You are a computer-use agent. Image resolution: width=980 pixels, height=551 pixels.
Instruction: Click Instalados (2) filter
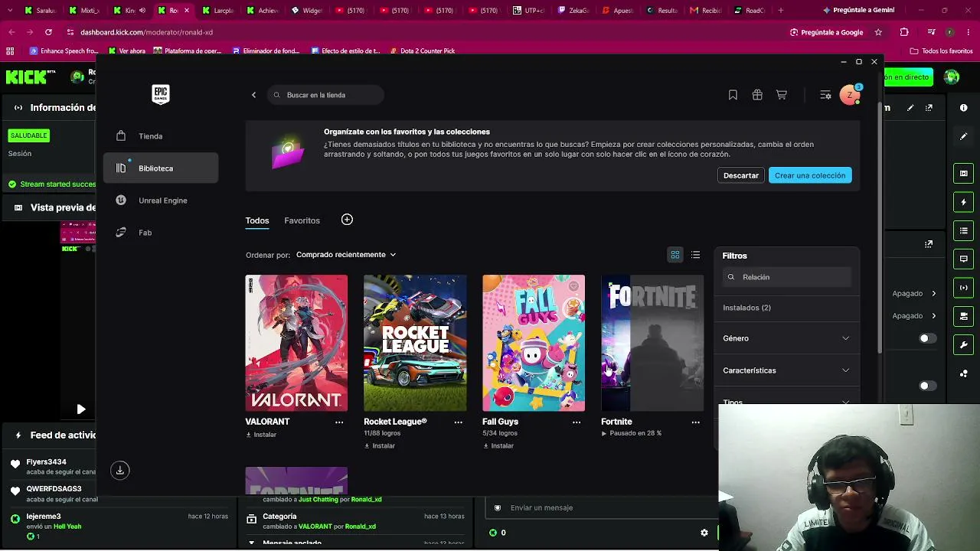point(747,308)
